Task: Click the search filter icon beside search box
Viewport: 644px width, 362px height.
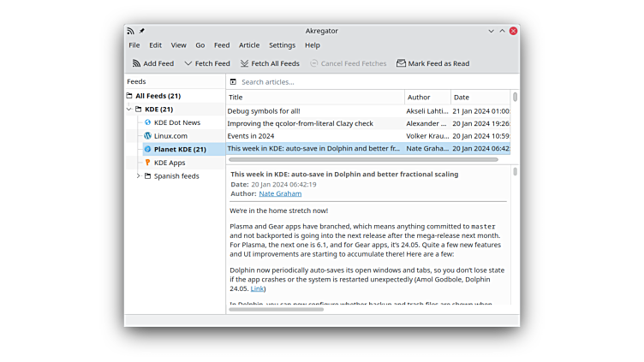Action: (233, 82)
